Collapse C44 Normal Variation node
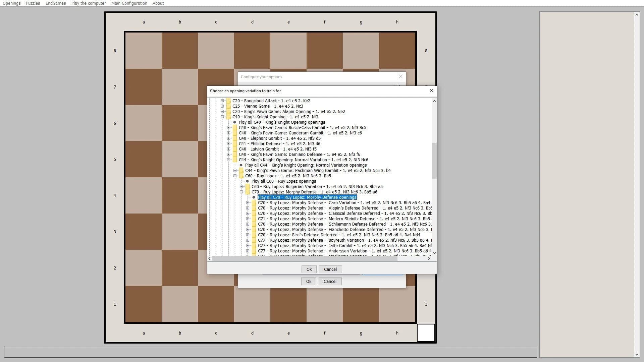The image size is (644, 362). (x=228, y=160)
